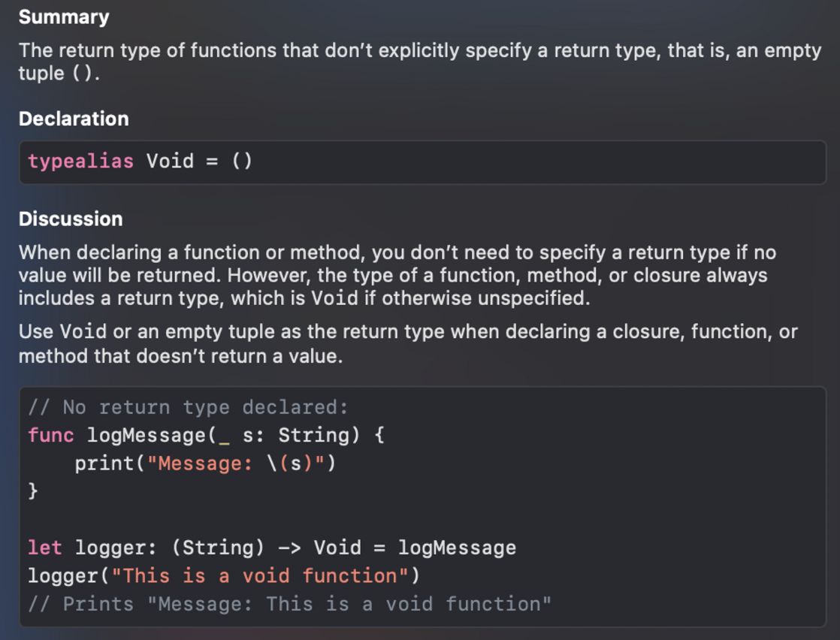Click the Summary heading
Screen dimensions: 840x640
[x=64, y=17]
